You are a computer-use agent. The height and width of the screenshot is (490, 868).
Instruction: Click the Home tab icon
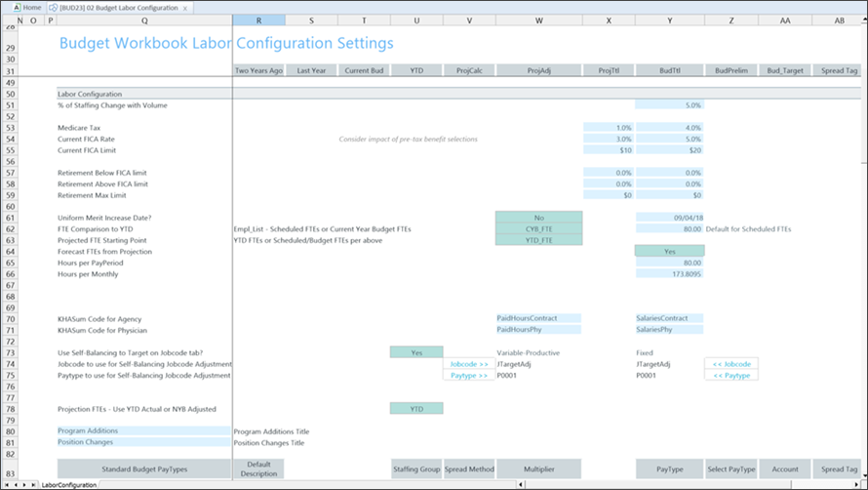tap(15, 7)
